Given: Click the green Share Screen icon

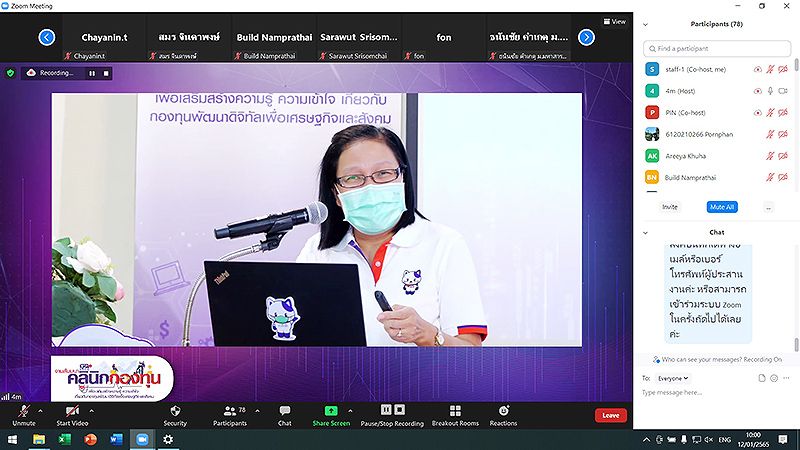Looking at the screenshot, I should 331,411.
